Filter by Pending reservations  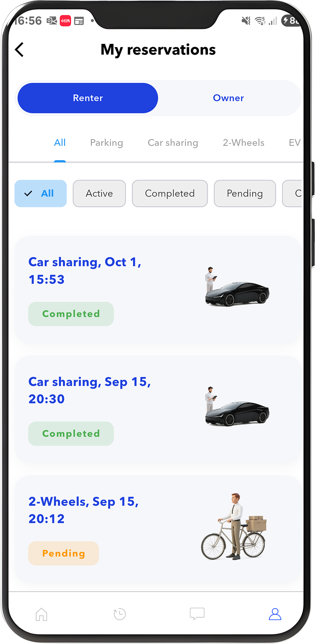click(245, 194)
